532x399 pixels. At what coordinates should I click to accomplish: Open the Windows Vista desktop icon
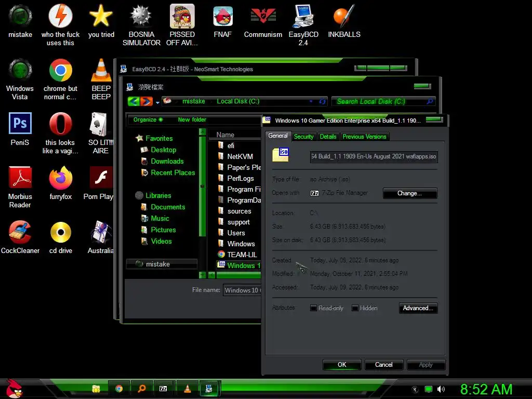20,79
